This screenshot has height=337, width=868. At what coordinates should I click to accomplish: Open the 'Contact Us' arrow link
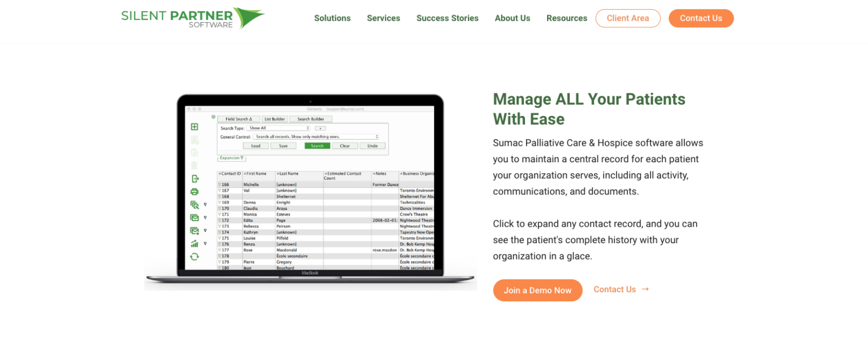pos(620,289)
